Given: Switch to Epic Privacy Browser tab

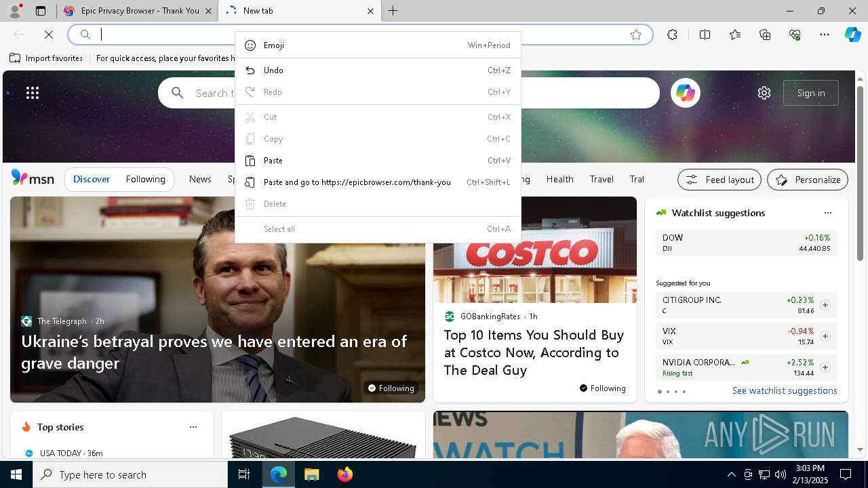Looking at the screenshot, I should (138, 11).
